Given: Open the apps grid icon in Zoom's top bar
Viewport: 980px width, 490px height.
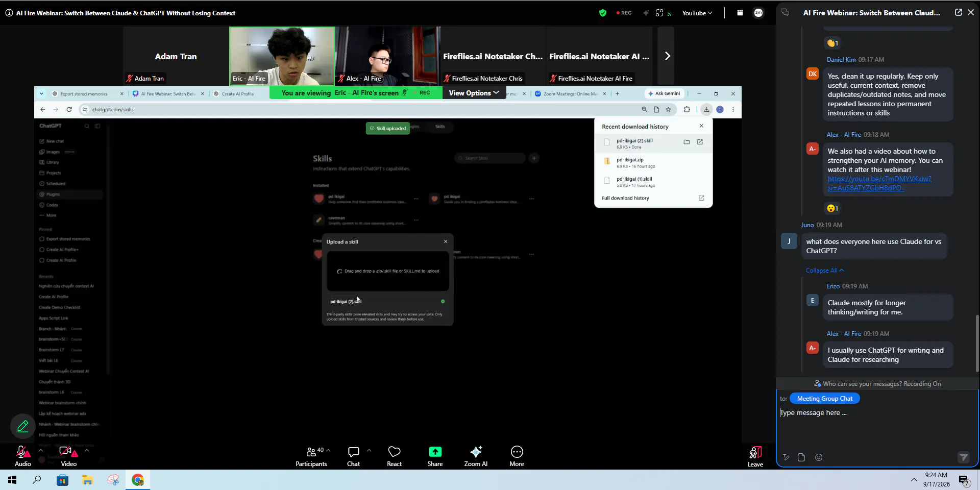Looking at the screenshot, I should pos(740,13).
